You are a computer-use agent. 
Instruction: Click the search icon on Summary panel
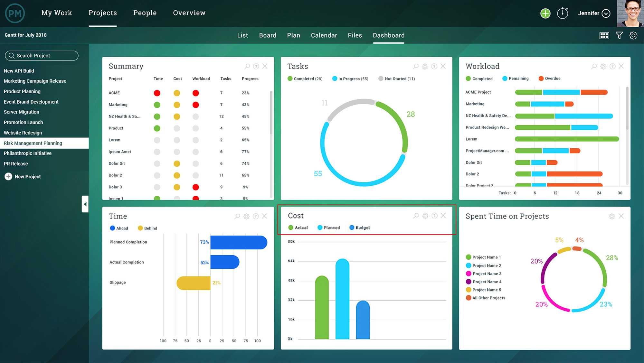(x=247, y=66)
